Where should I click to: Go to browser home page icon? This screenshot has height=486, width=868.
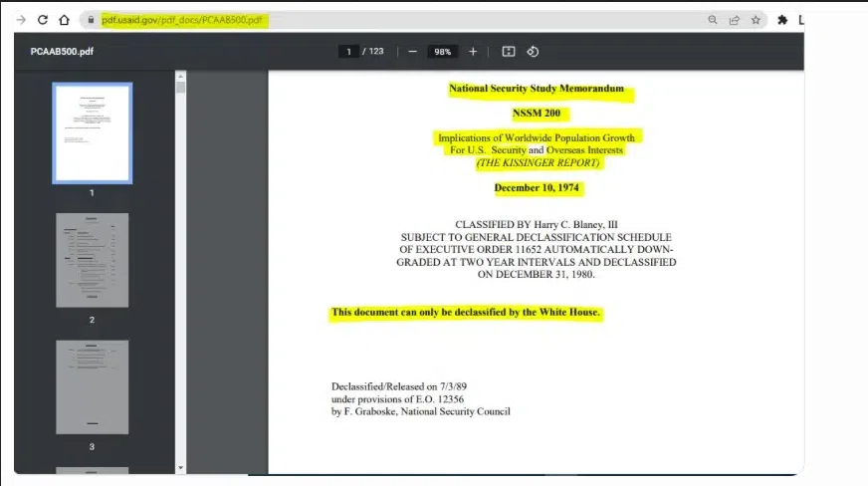(x=65, y=20)
